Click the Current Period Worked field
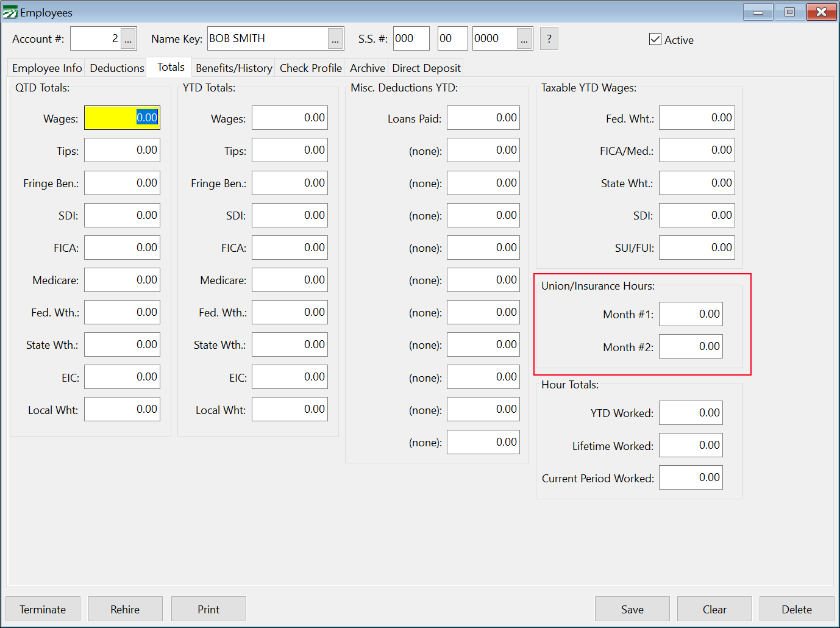Screen dimensions: 840x628 [691, 477]
